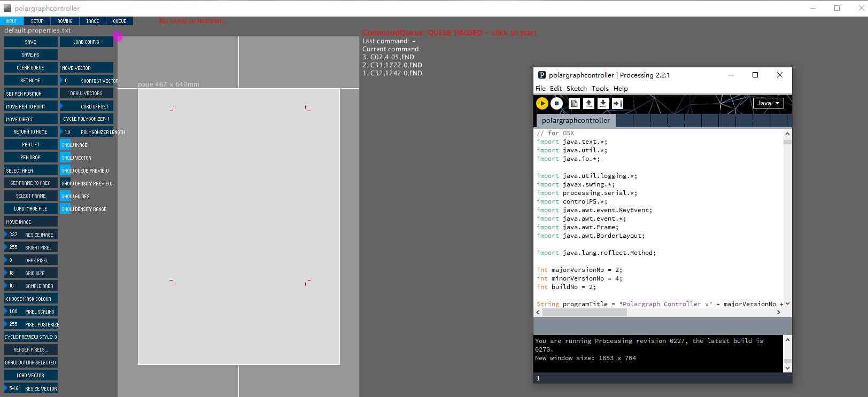Screen dimensions: 868x397
Task: Adjust the SAMPLE AREA value 10
Action: tap(30, 286)
